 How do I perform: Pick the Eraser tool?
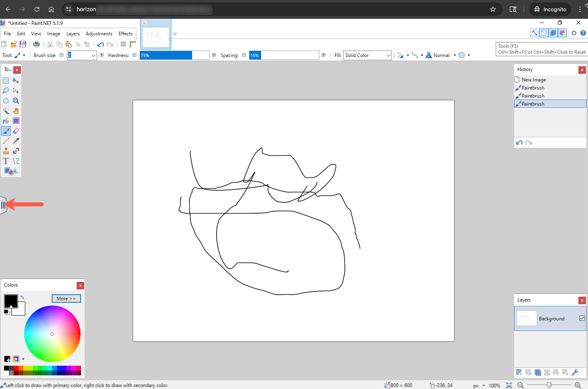pos(16,131)
